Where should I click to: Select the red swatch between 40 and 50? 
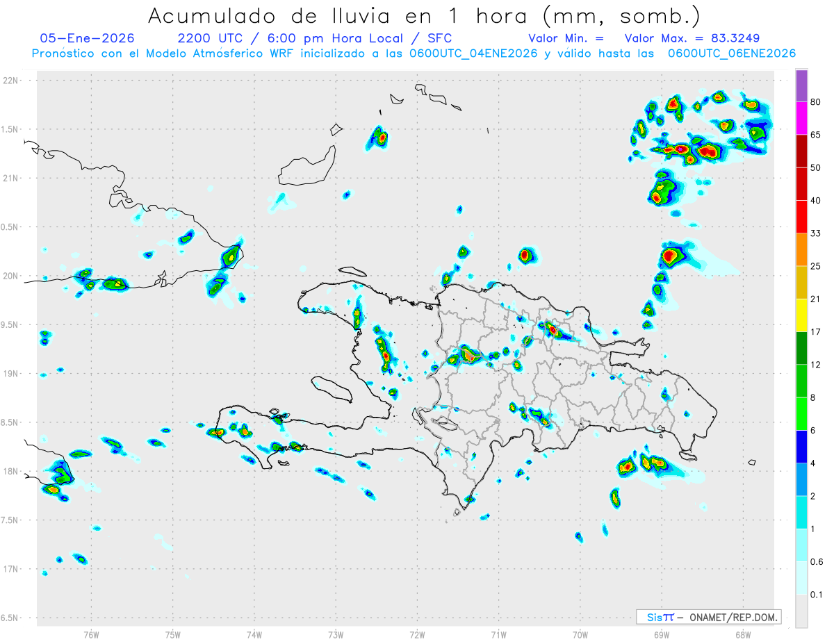[801, 183]
